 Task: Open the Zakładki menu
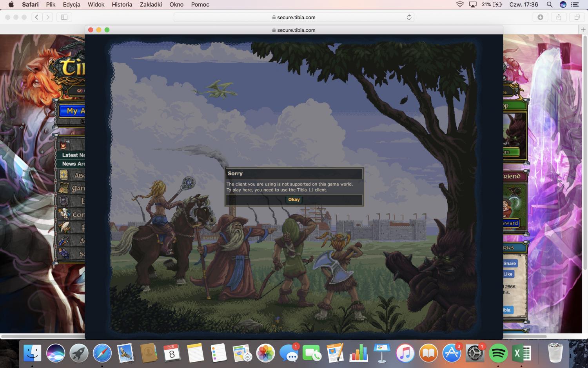click(151, 5)
